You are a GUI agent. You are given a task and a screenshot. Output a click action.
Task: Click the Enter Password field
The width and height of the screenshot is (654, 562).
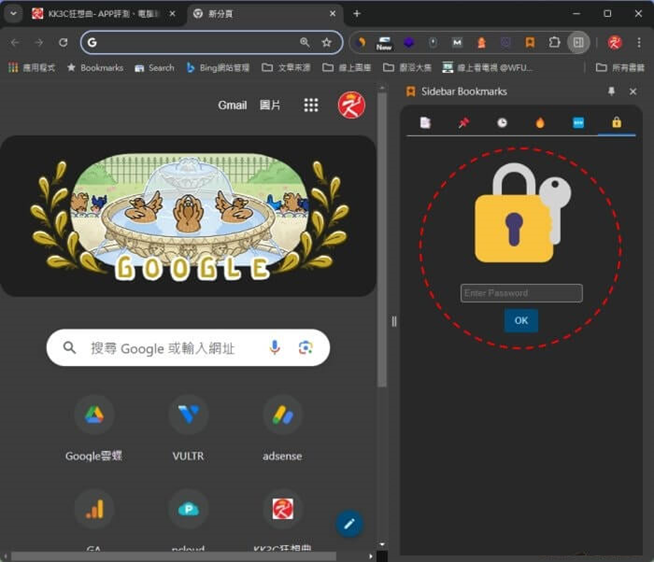[521, 293]
